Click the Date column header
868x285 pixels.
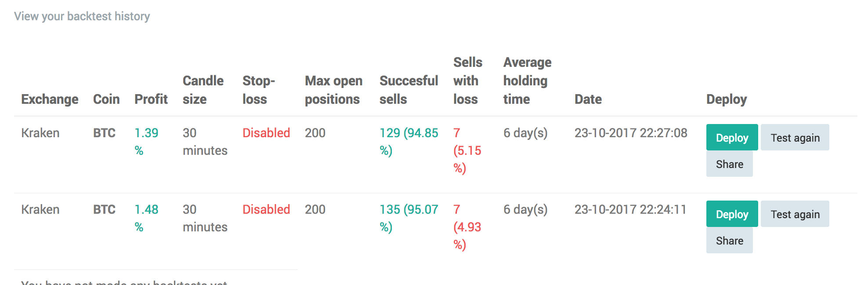(x=588, y=99)
